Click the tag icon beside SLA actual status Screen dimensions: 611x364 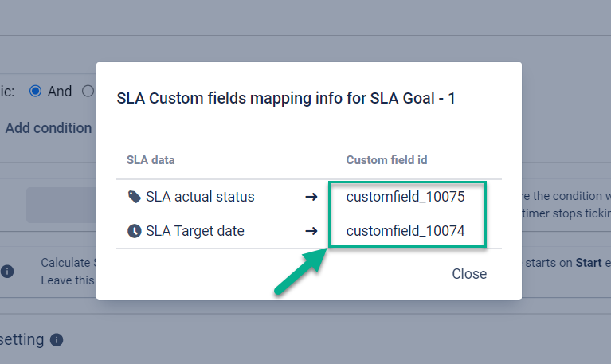tap(134, 197)
